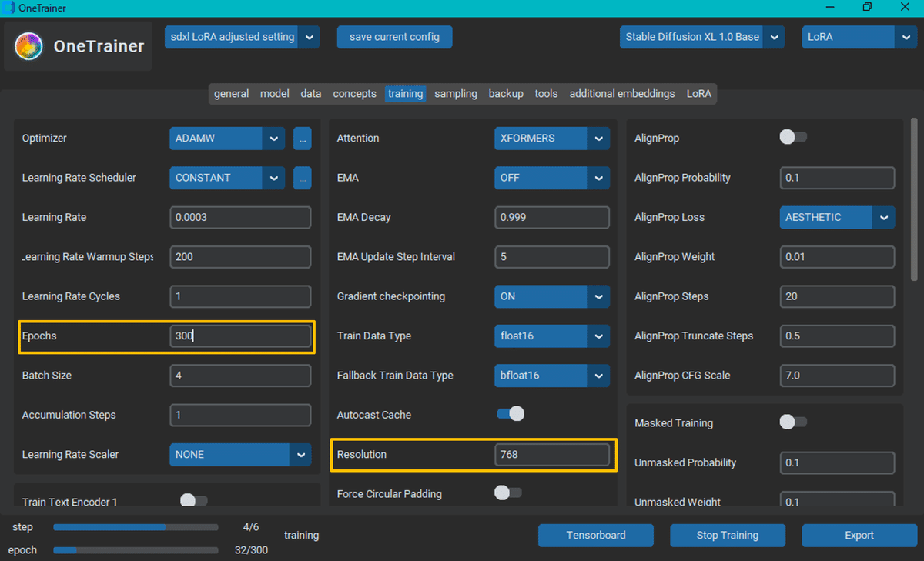
Task: Click the Resolution input field
Action: [x=552, y=455]
